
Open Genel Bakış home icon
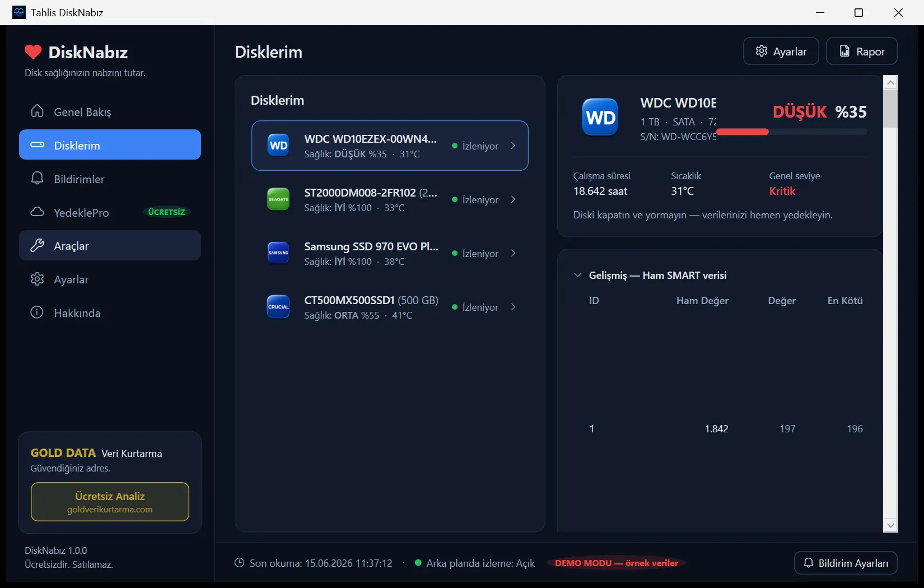pos(37,111)
